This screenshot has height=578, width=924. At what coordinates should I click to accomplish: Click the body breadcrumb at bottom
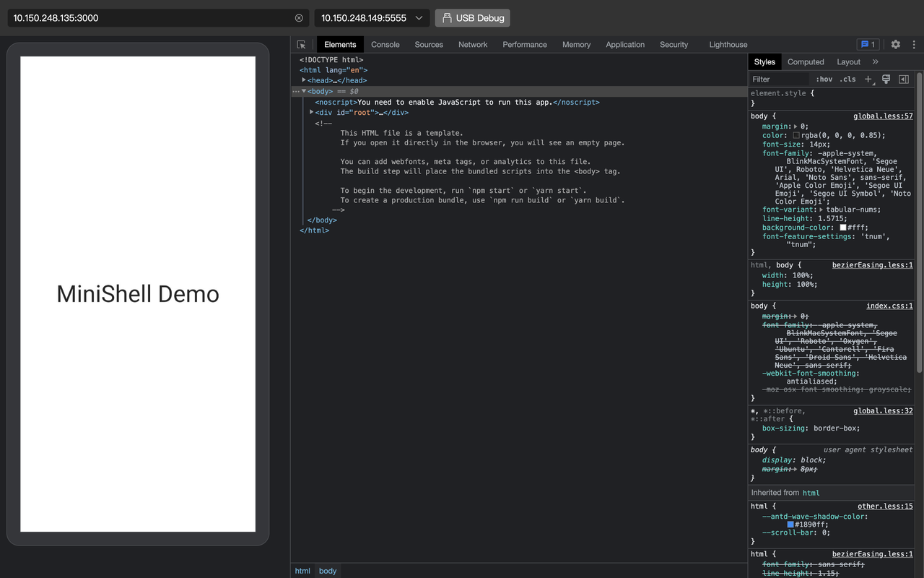pyautogui.click(x=328, y=571)
